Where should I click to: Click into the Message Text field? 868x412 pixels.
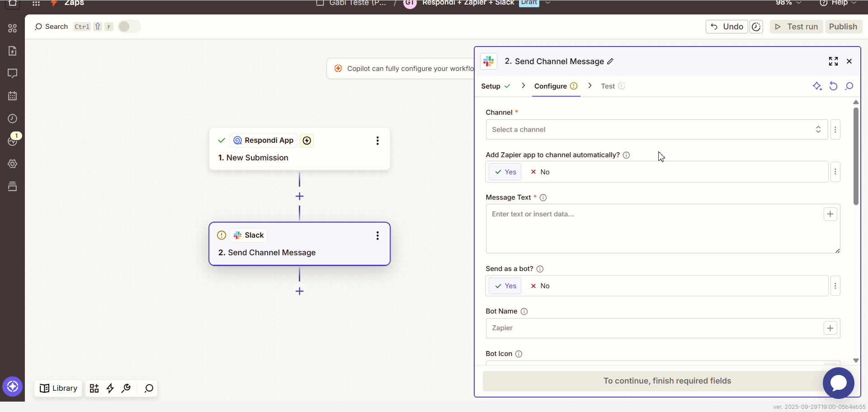[663, 229]
